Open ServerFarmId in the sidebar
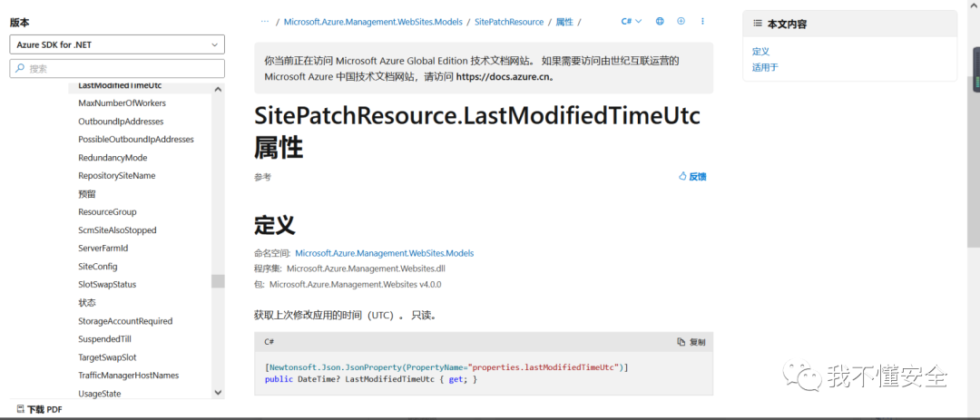The height and width of the screenshot is (420, 980). tap(103, 249)
